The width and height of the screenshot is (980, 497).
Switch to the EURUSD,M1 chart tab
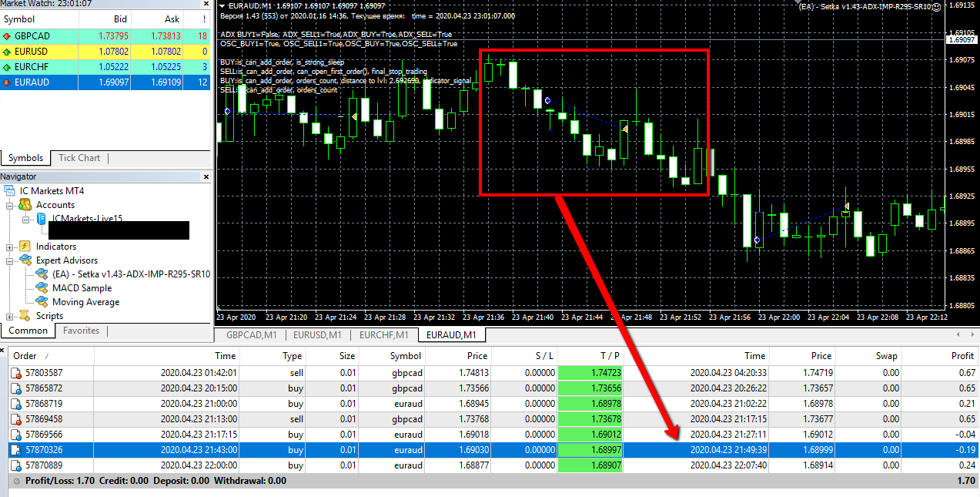coord(316,335)
